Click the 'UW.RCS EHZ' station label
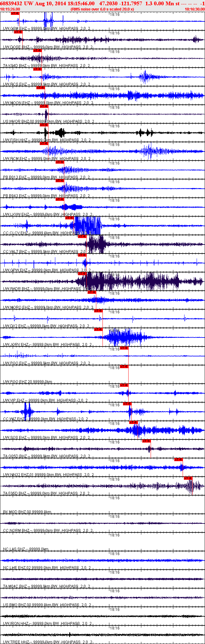The image size is (205, 644). 15,84
